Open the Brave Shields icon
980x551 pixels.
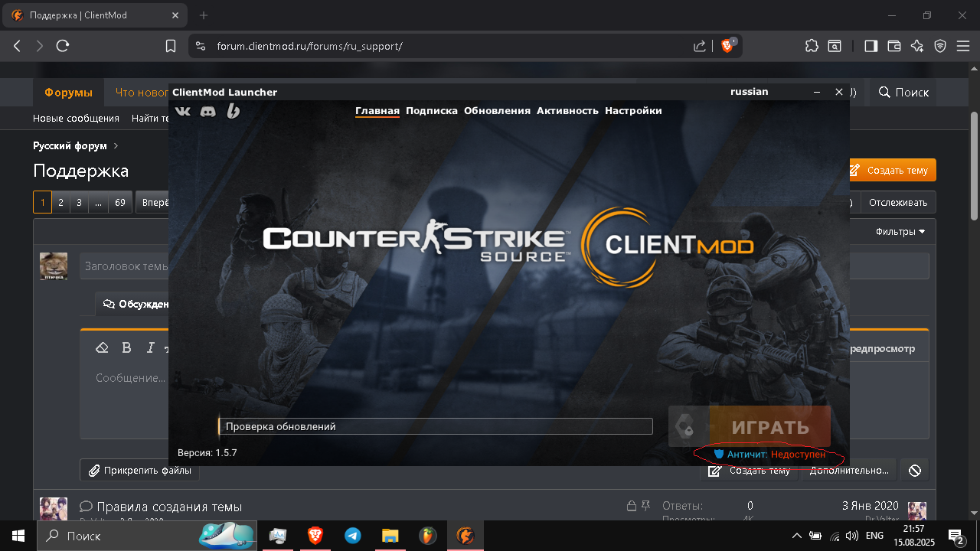(x=728, y=45)
